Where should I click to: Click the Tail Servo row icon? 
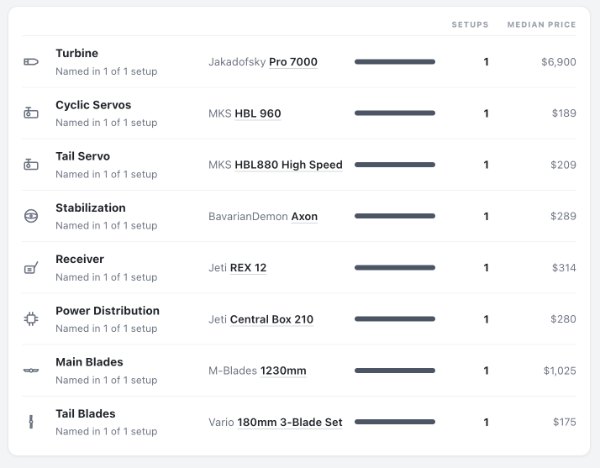(x=31, y=165)
